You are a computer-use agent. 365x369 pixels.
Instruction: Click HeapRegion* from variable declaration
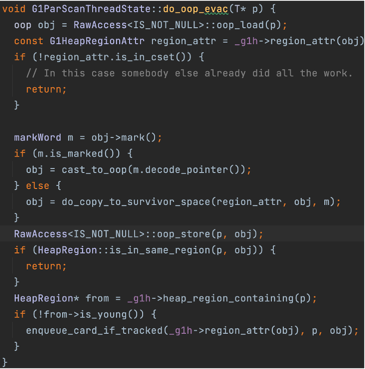[x=61, y=298]
